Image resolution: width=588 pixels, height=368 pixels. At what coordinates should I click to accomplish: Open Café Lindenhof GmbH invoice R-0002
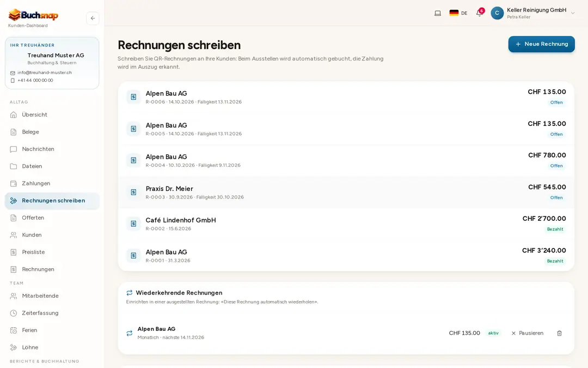pos(346,224)
